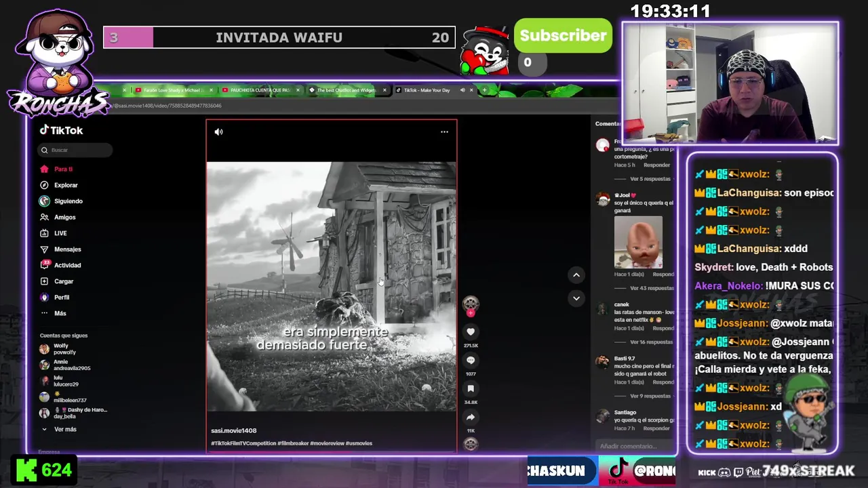Go to previous video with up arrow
This screenshot has width=868, height=488.
(576, 274)
